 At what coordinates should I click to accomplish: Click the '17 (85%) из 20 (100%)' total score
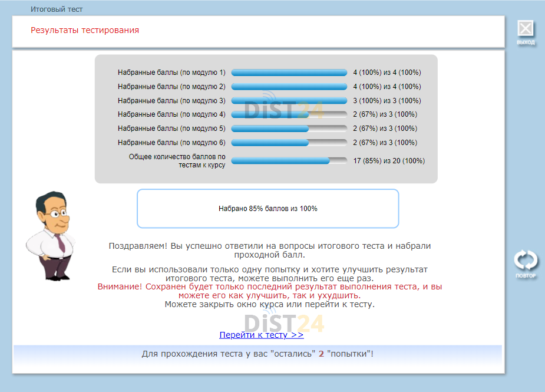pos(388,161)
